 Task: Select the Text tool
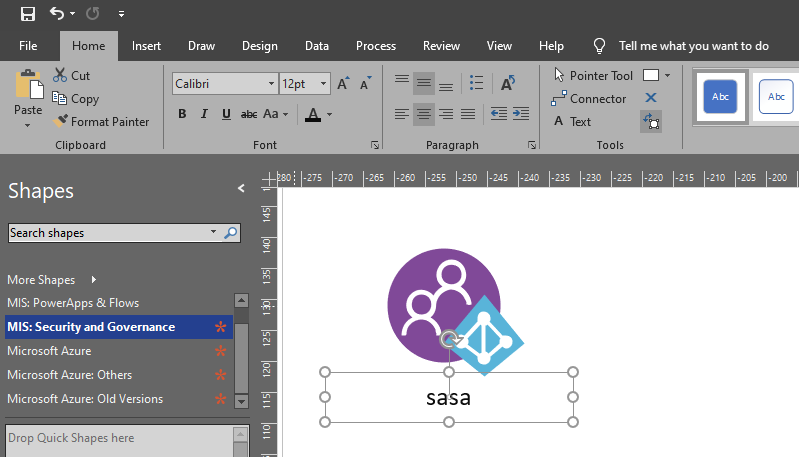(x=572, y=121)
